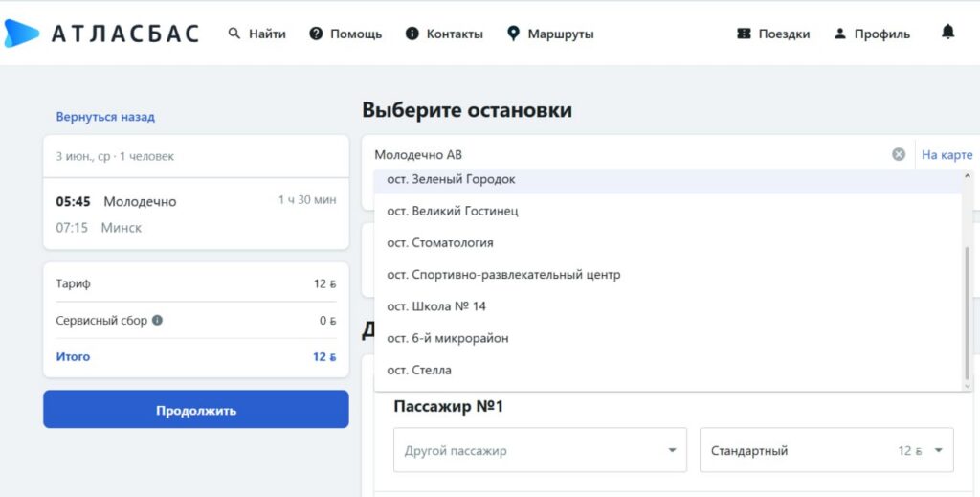This screenshot has width=980, height=497.
Task: Click the АТЛАСБАС brand name
Action: pos(125,34)
